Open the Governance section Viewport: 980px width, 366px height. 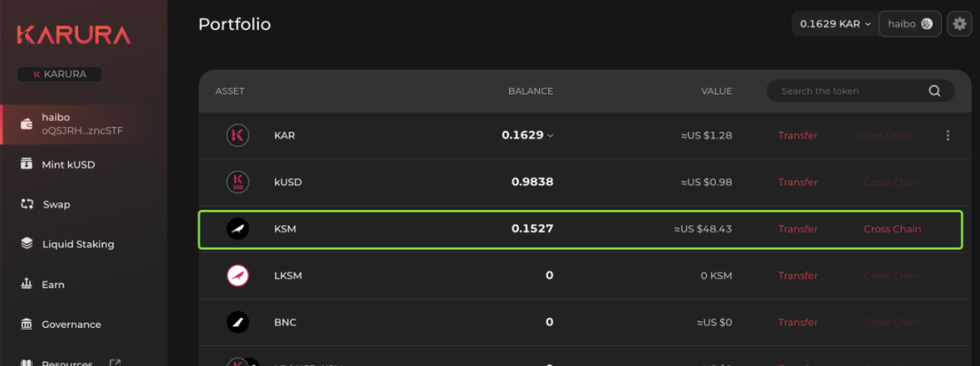(71, 324)
